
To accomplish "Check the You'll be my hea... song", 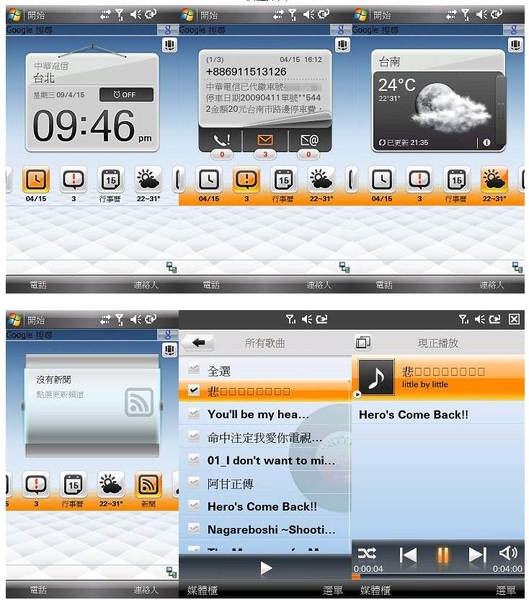I will 194,414.
